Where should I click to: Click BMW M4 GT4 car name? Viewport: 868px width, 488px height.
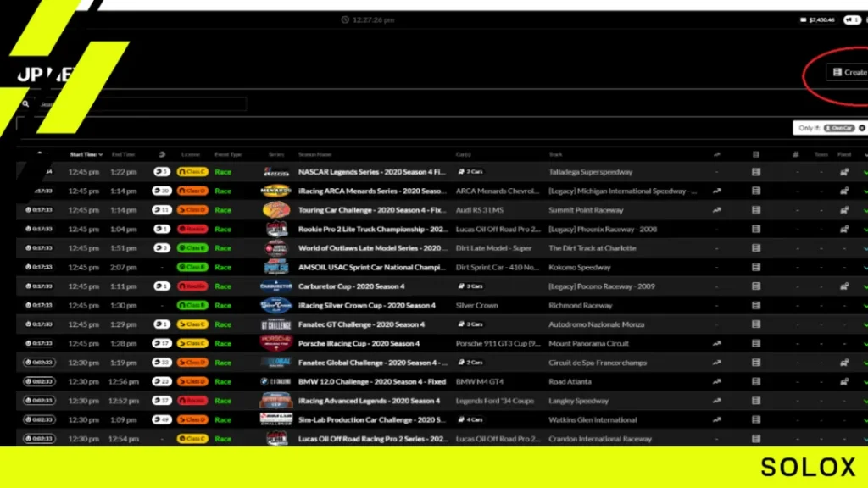(x=480, y=382)
